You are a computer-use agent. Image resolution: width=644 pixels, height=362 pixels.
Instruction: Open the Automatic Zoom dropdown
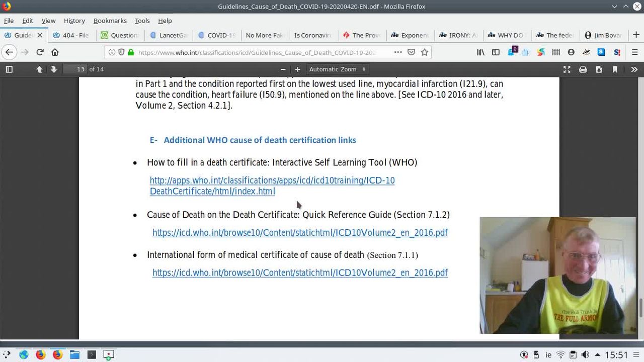point(337,69)
